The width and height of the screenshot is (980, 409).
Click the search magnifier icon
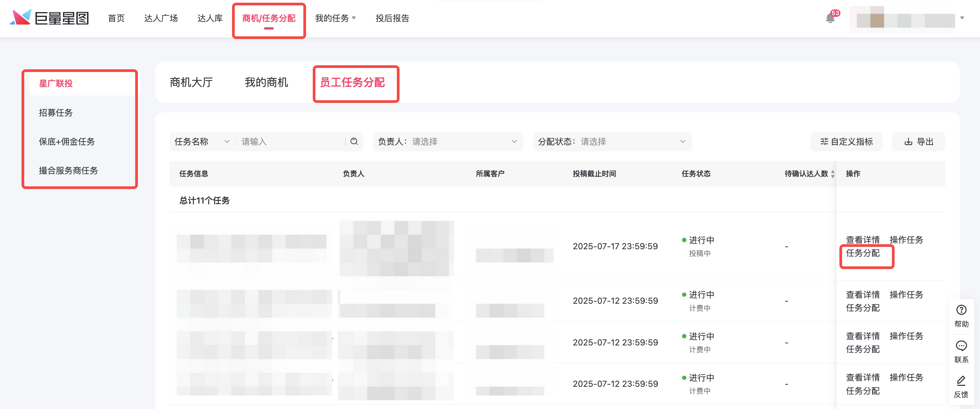tap(354, 142)
